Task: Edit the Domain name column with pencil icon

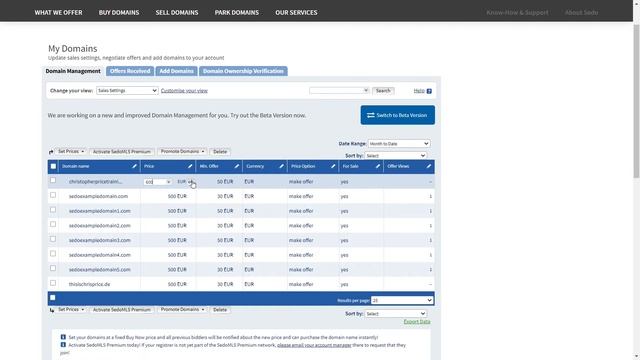Action: pyautogui.click(x=134, y=166)
